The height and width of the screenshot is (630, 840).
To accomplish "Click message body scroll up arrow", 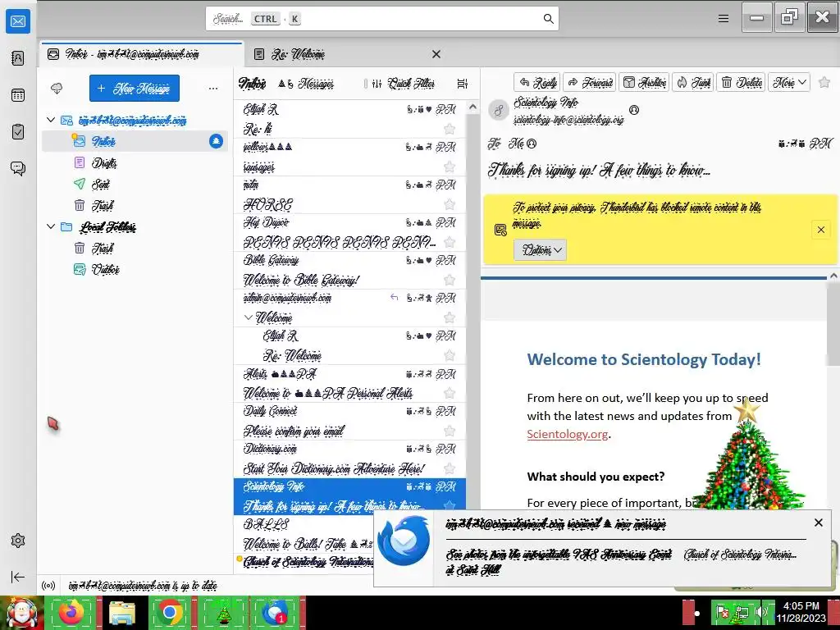I will pos(833,276).
